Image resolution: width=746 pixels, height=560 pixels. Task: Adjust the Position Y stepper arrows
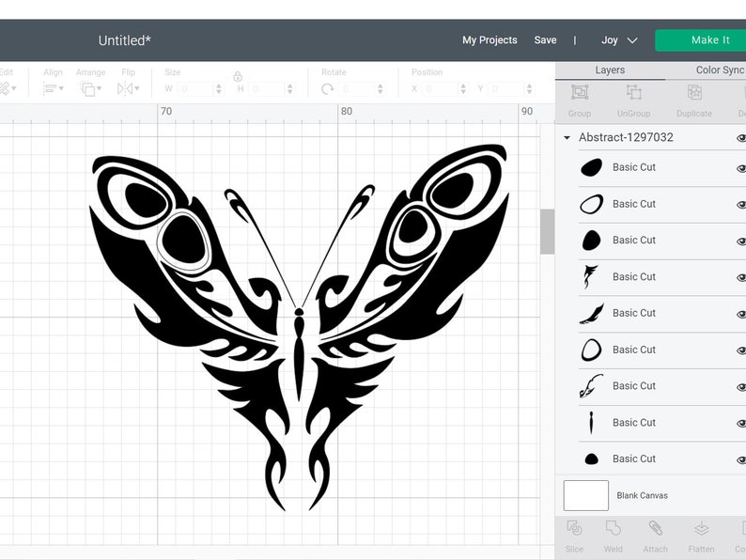(x=529, y=89)
